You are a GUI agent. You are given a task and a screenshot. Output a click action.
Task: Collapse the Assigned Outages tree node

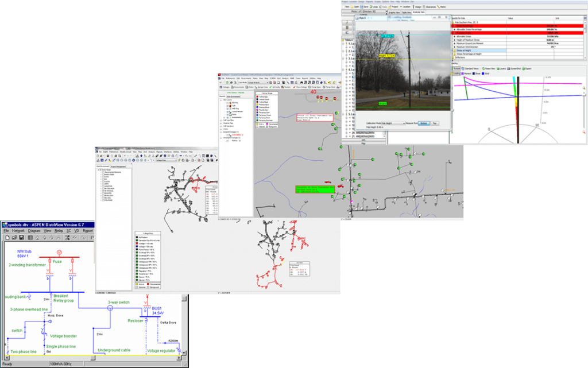(221, 132)
